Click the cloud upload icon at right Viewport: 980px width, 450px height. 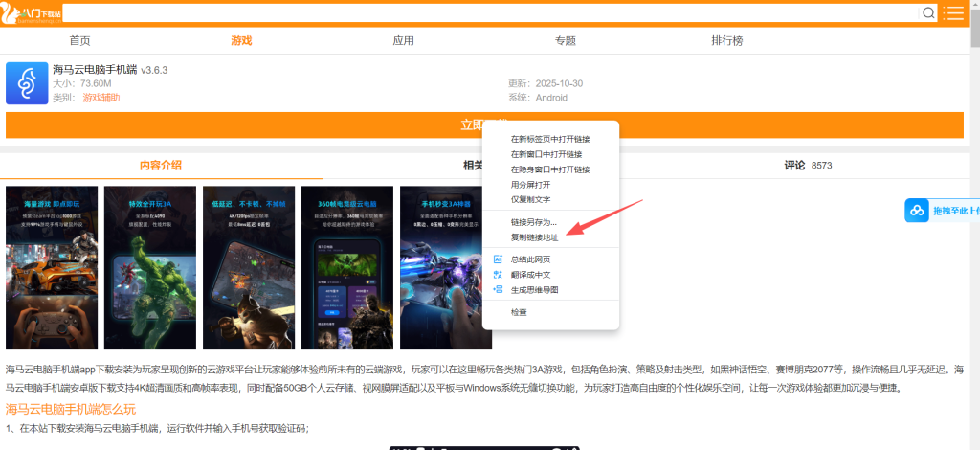[917, 211]
